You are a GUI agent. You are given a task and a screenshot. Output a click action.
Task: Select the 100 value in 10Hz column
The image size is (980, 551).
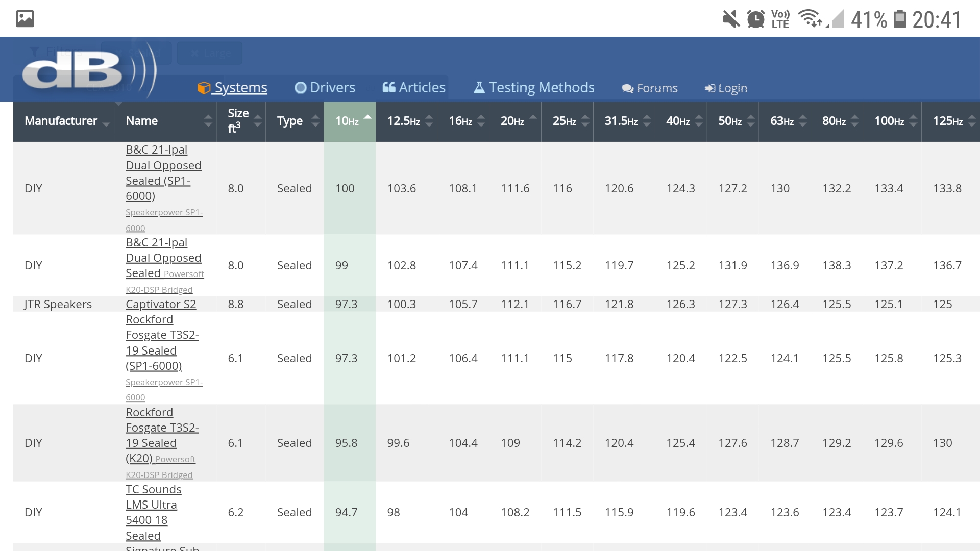345,189
